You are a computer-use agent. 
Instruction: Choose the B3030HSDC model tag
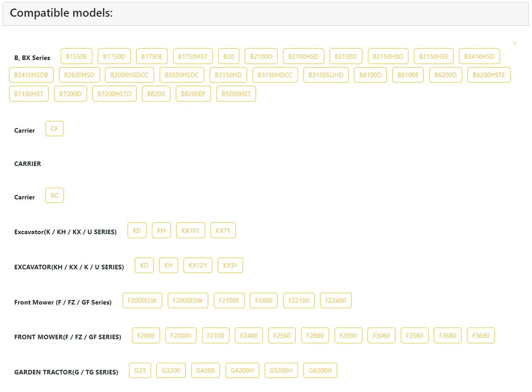point(182,75)
